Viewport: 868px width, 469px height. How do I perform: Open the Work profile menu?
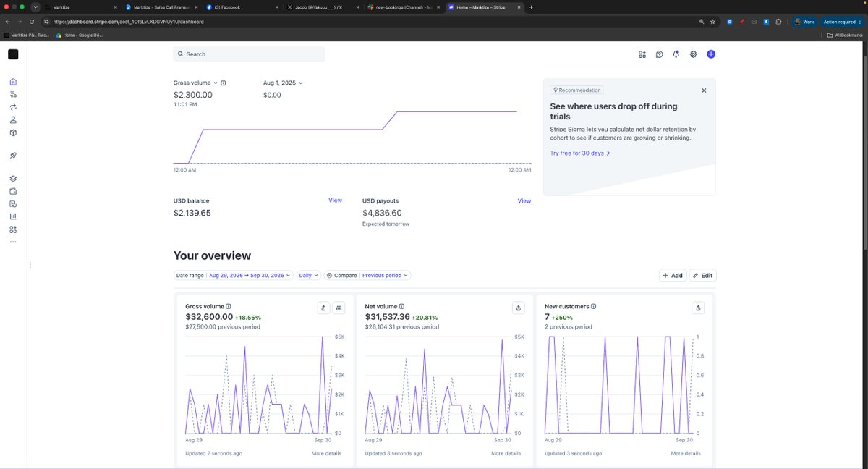pyautogui.click(x=804, y=22)
